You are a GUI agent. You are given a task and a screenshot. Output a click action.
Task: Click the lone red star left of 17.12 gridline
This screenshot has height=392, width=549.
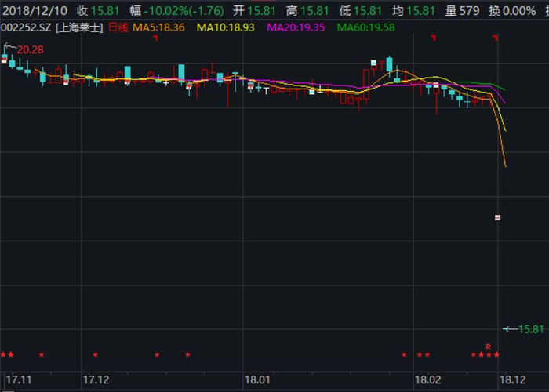tap(42, 354)
